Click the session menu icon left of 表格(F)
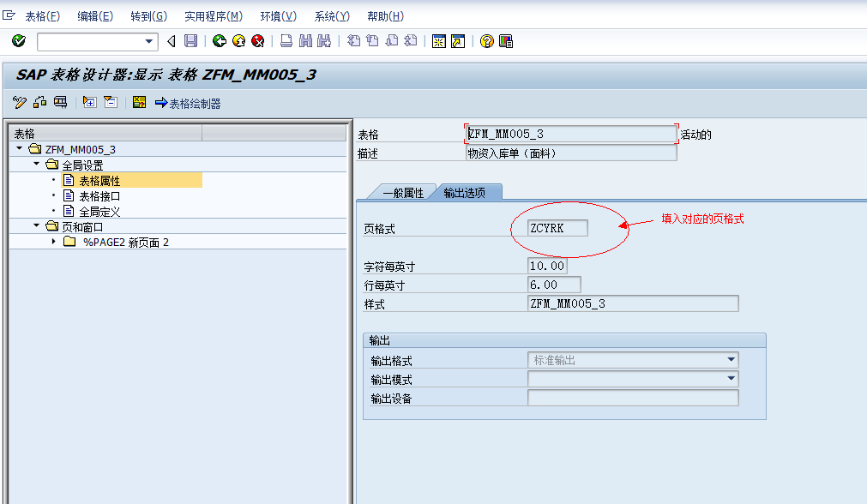The image size is (867, 504). [9, 15]
